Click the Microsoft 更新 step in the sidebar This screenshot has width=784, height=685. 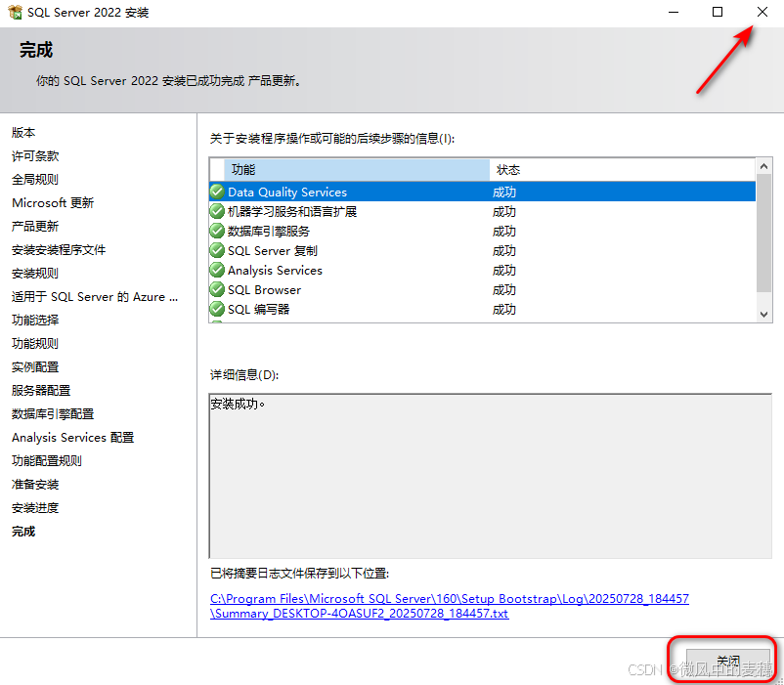pos(53,203)
